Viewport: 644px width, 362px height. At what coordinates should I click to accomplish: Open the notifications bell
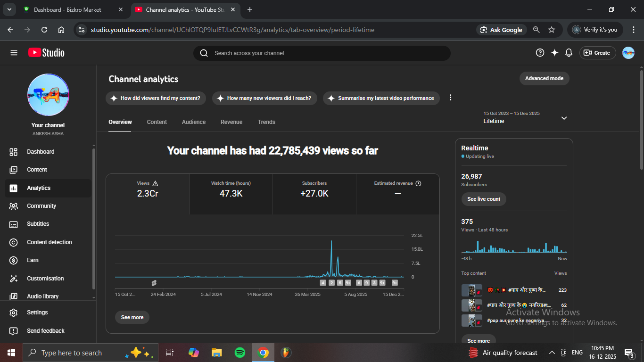pos(569,53)
